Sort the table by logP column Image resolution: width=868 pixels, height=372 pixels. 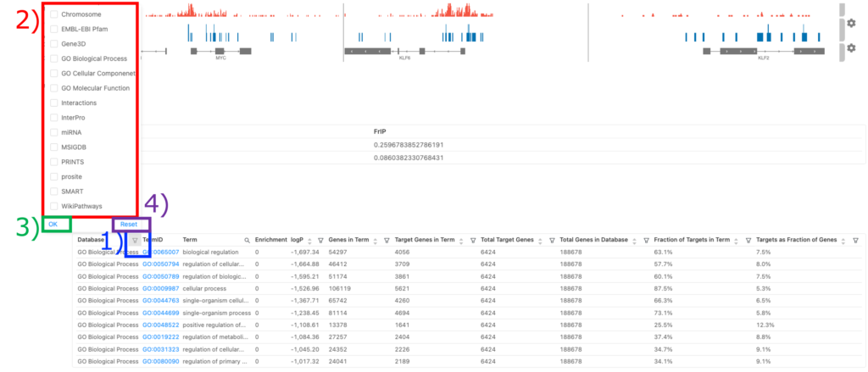point(310,241)
